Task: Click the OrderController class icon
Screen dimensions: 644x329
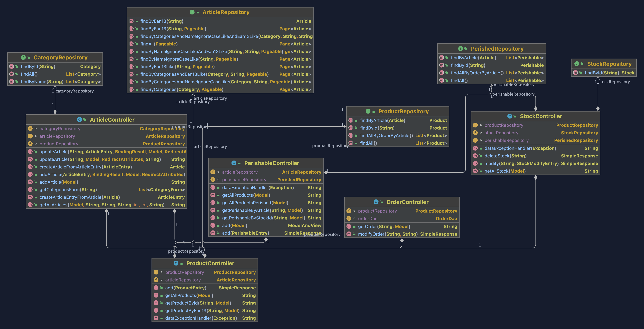Action: 376,202
